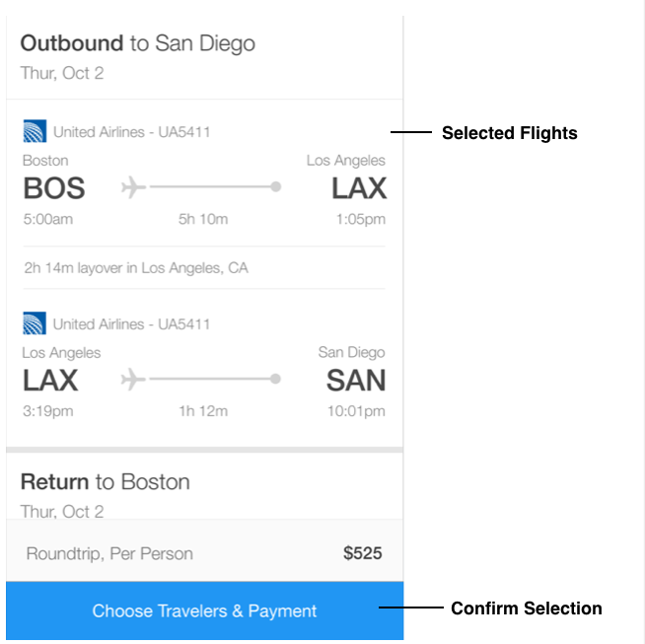The height and width of the screenshot is (644, 645).
Task: Click the United Airlines logo on first flight
Action: 35,131
